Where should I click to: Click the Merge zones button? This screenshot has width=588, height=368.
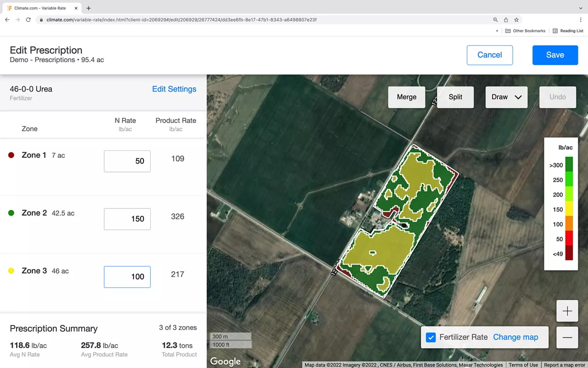click(x=407, y=97)
